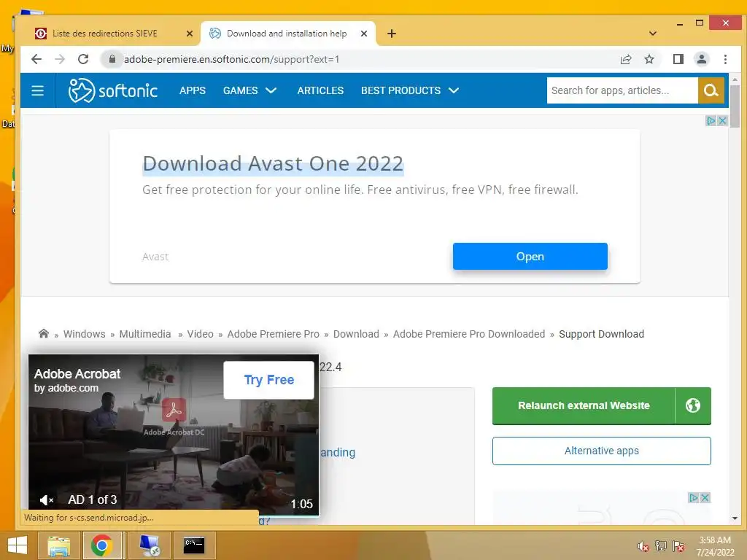This screenshot has width=747, height=560.
Task: Open the ARTICLES menu item
Action: point(320,90)
